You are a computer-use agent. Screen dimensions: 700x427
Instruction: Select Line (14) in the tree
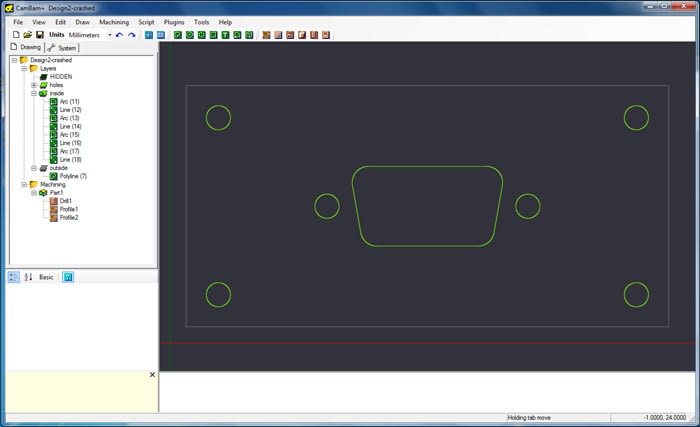point(70,126)
